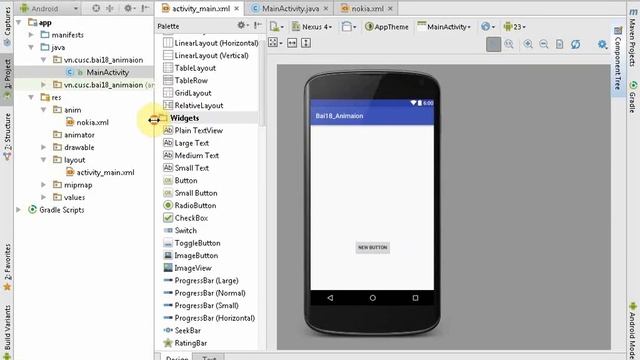Click zoom in magnifier icon
The width and height of the screenshot is (640, 360).
528,44
